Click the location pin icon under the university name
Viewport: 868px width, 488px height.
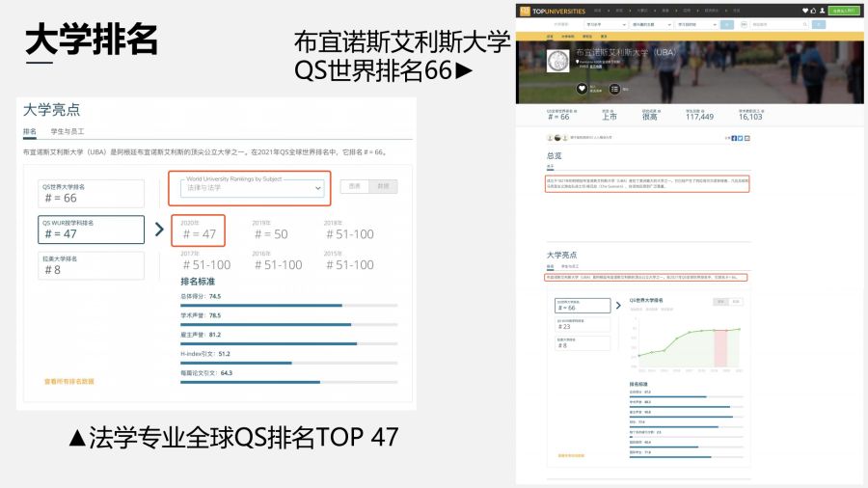click(578, 62)
